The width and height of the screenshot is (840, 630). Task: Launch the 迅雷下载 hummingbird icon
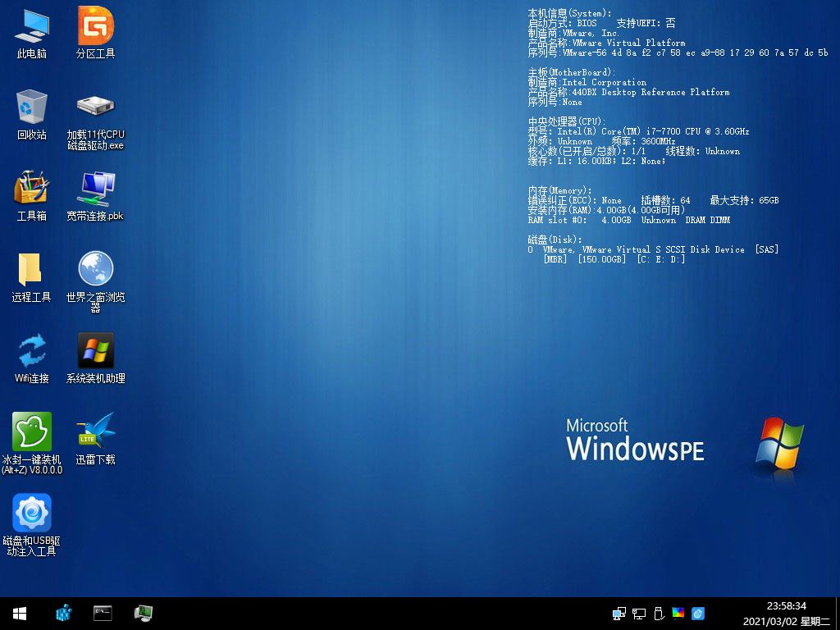tap(95, 438)
